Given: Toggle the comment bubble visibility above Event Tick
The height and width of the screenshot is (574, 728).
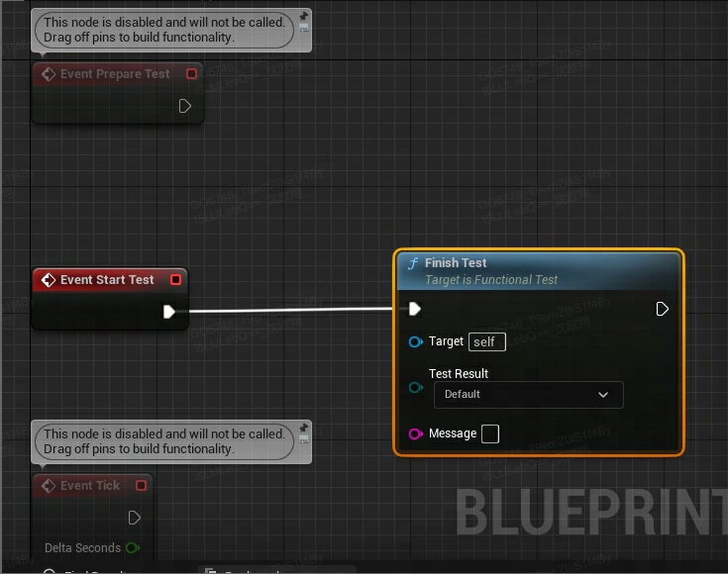Looking at the screenshot, I should click(x=304, y=439).
